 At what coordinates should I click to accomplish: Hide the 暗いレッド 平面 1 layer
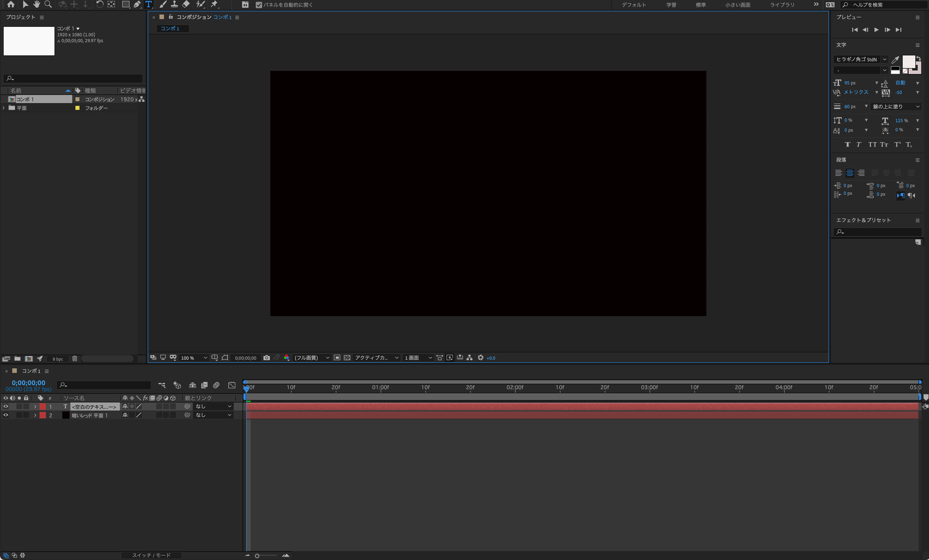[x=6, y=415]
